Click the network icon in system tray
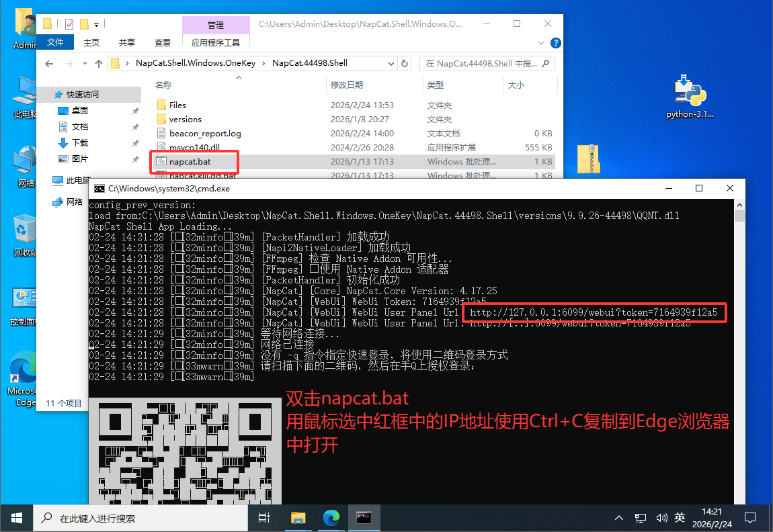 (641, 518)
